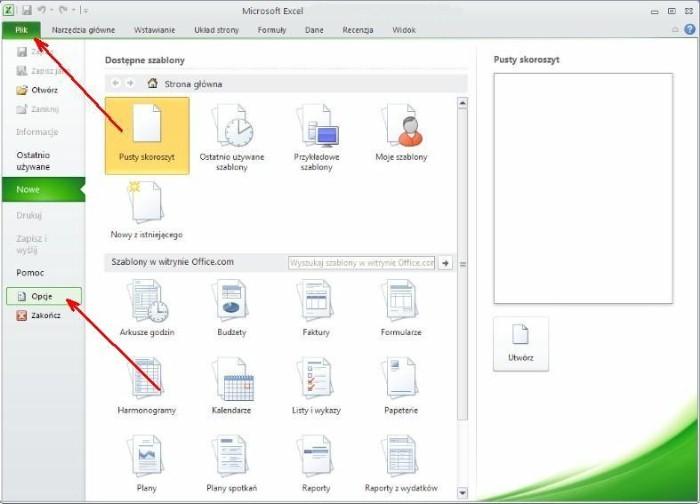Open the Harmonogramy template category
The image size is (700, 504).
point(146,386)
